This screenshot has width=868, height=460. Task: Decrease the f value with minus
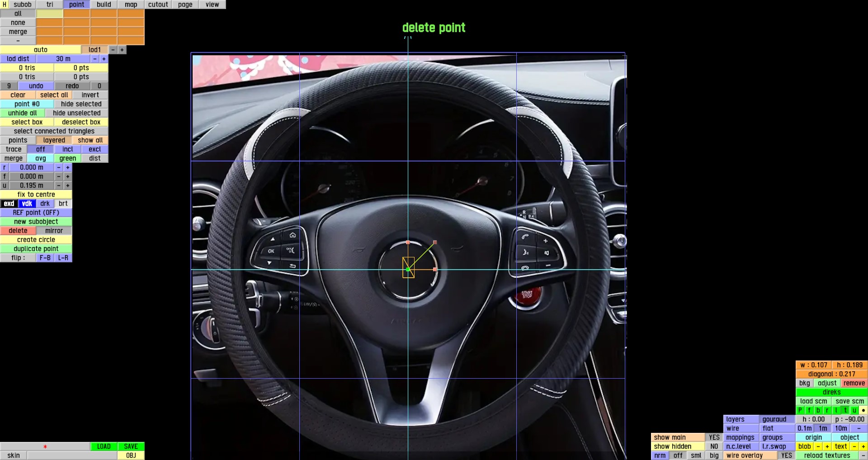tap(59, 176)
